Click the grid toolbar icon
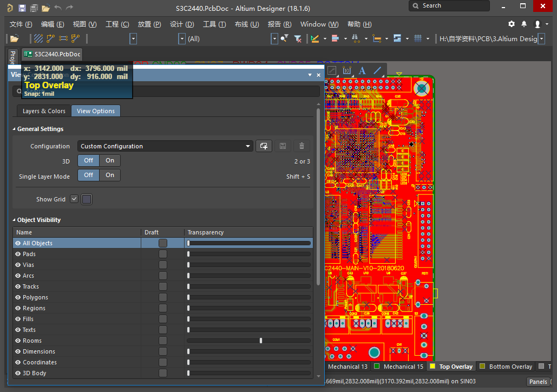This screenshot has width=557, height=392. pos(418,38)
